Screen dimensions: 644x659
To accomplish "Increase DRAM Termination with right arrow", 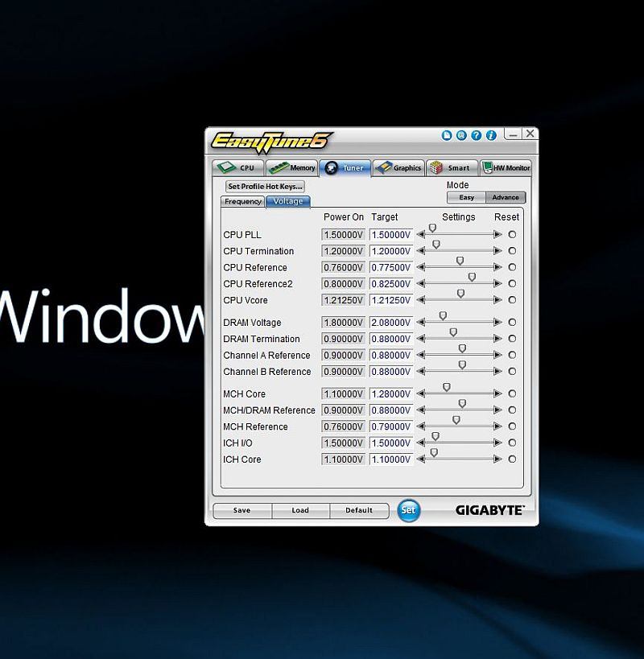I will pyautogui.click(x=497, y=339).
